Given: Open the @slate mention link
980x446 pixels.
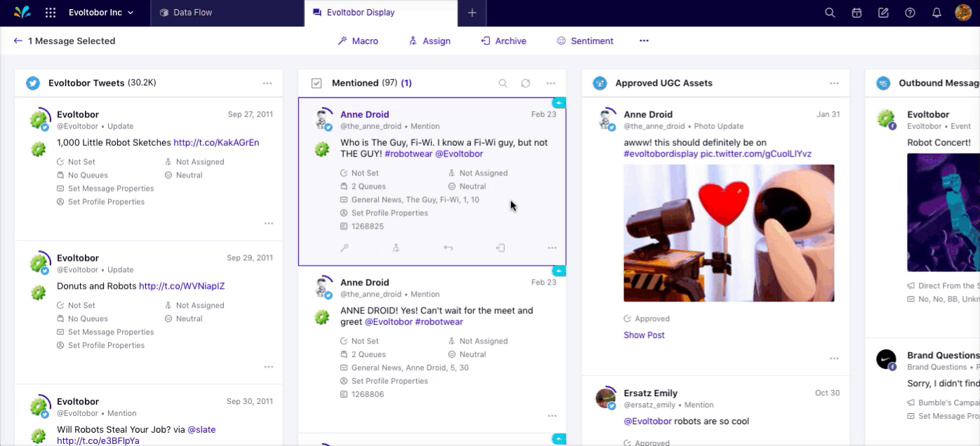Looking at the screenshot, I should click(x=201, y=429).
